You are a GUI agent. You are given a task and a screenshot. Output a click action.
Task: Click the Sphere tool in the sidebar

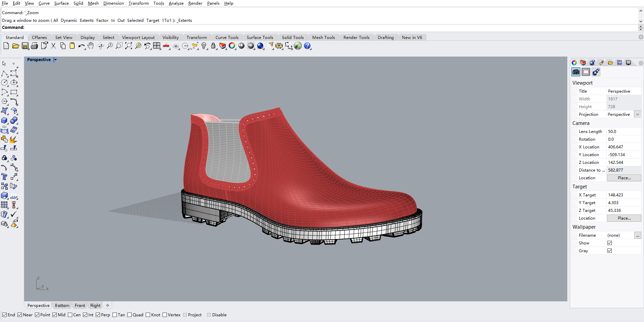(x=14, y=121)
